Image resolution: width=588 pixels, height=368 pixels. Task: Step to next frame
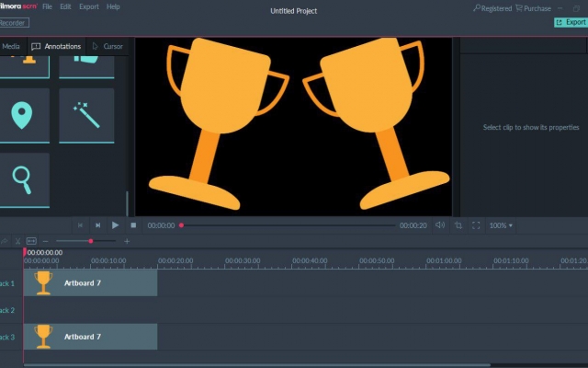pyautogui.click(x=98, y=225)
